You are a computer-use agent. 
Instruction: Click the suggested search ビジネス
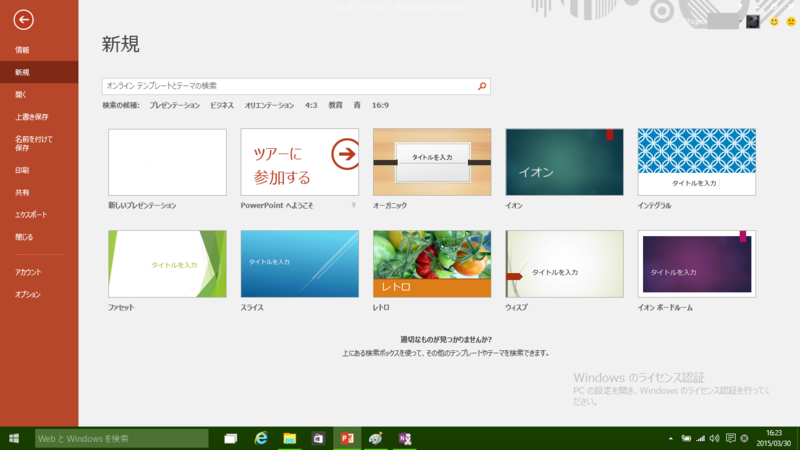point(222,105)
